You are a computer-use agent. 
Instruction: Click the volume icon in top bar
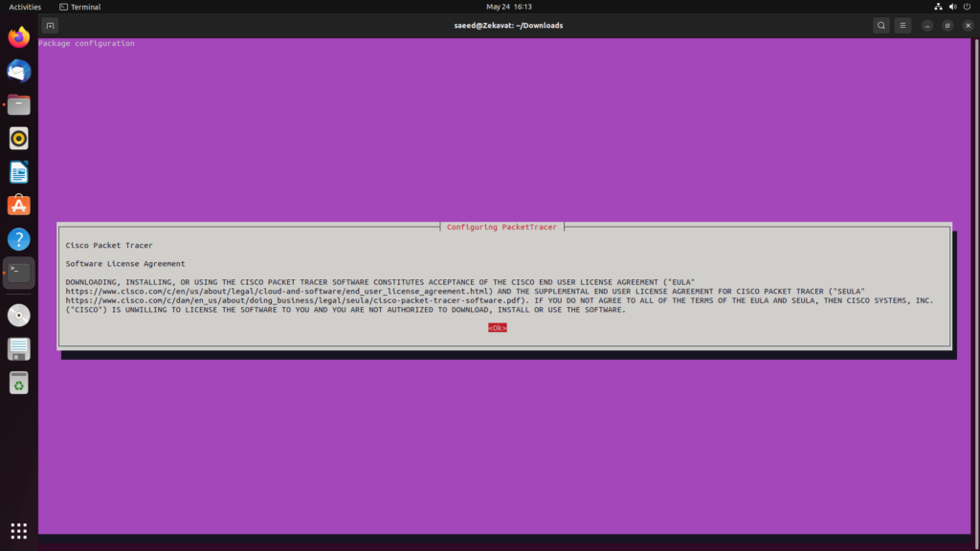[x=952, y=7]
